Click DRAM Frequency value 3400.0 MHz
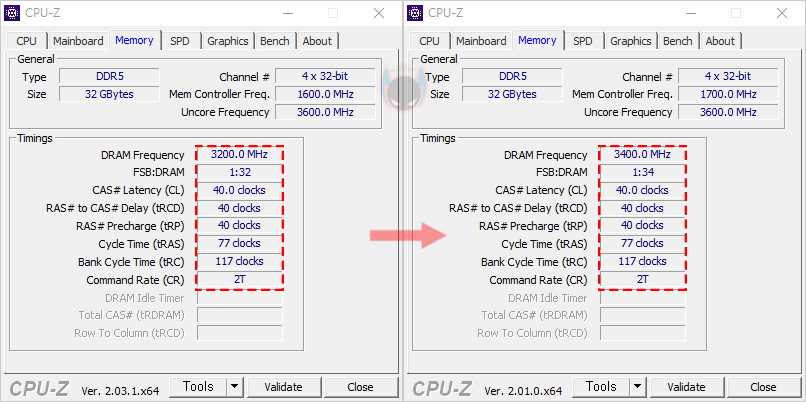806x402 pixels. (x=643, y=154)
